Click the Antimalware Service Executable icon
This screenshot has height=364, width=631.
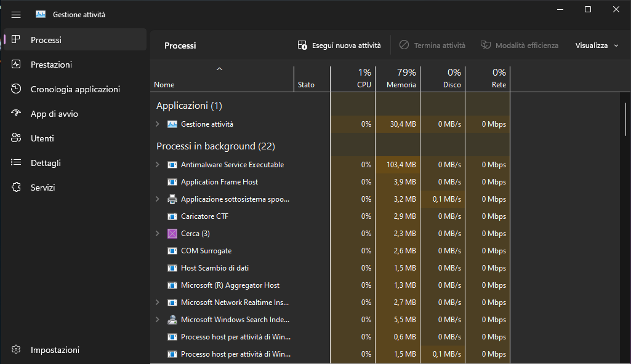tap(172, 165)
